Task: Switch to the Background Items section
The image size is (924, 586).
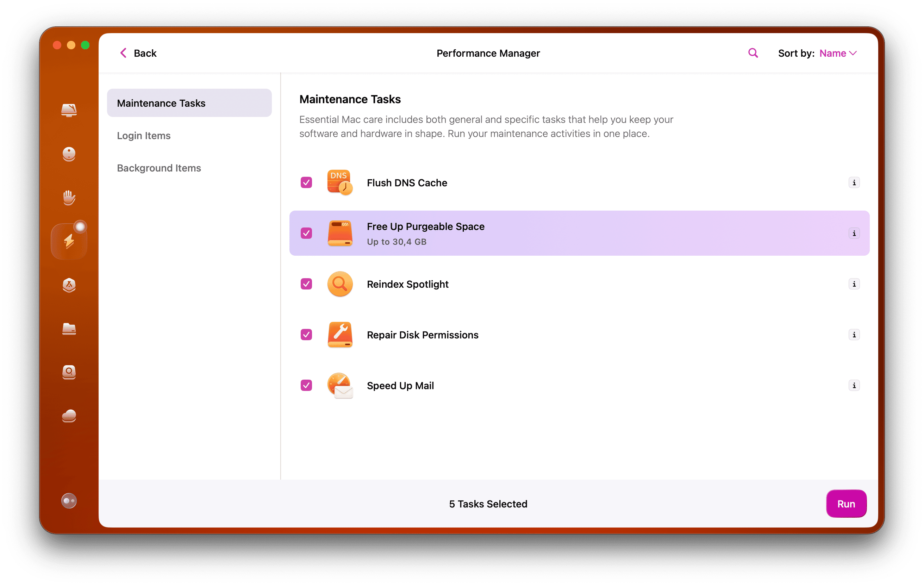Action: coord(159,168)
